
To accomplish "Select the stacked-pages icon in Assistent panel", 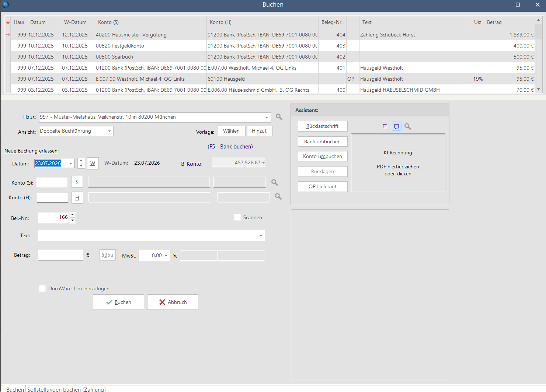I will pos(397,126).
